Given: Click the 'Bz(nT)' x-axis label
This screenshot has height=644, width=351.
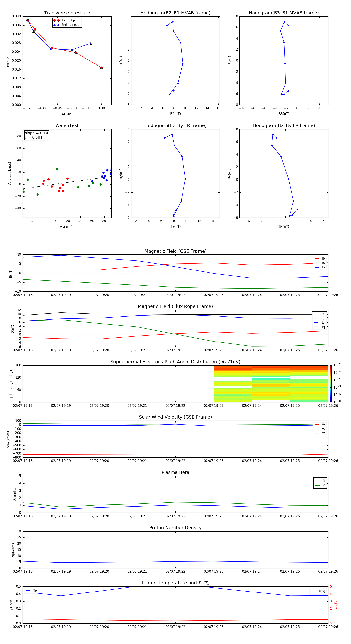Looking at the screenshot, I should point(175,227).
